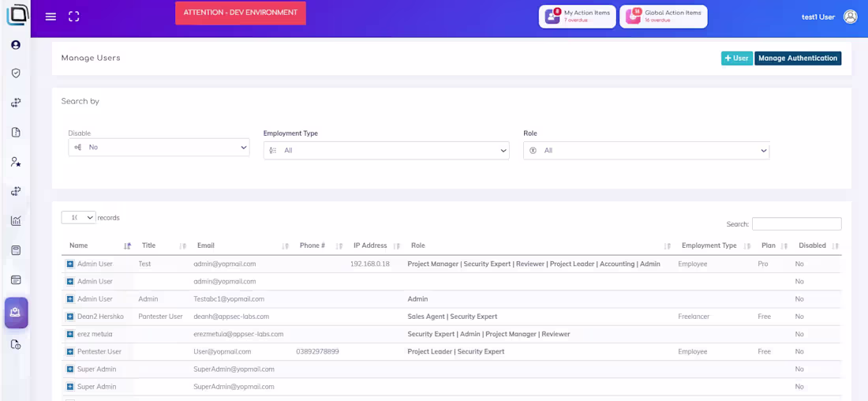Click the + User button
The height and width of the screenshot is (401, 868).
[737, 58]
